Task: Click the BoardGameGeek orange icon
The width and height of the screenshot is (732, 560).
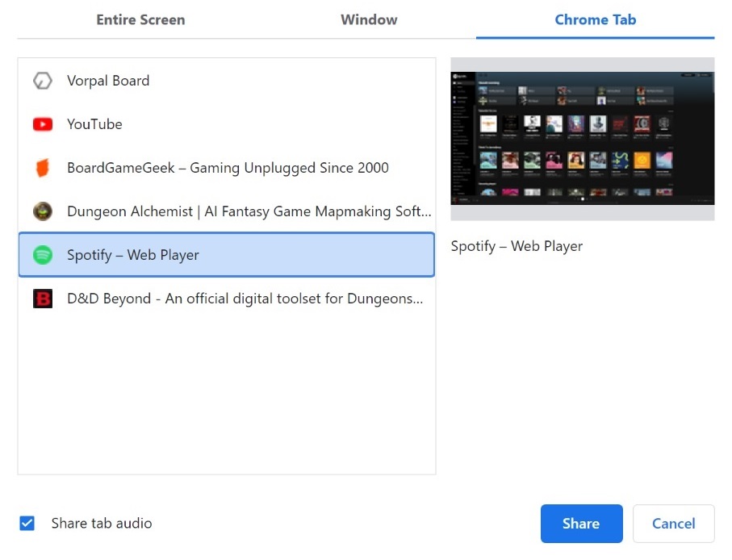Action: [42, 168]
